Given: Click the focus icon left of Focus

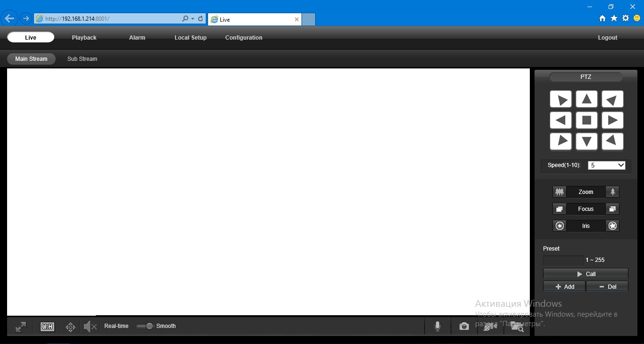Looking at the screenshot, I should tap(560, 209).
